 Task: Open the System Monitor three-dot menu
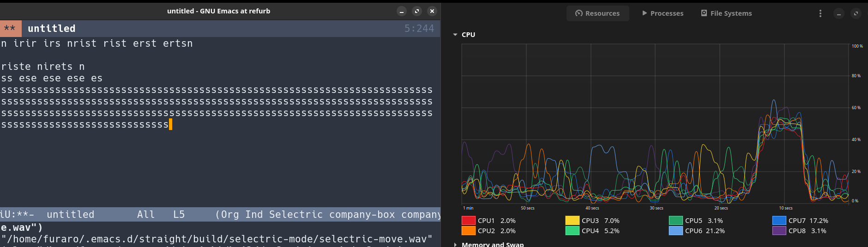[x=820, y=13]
